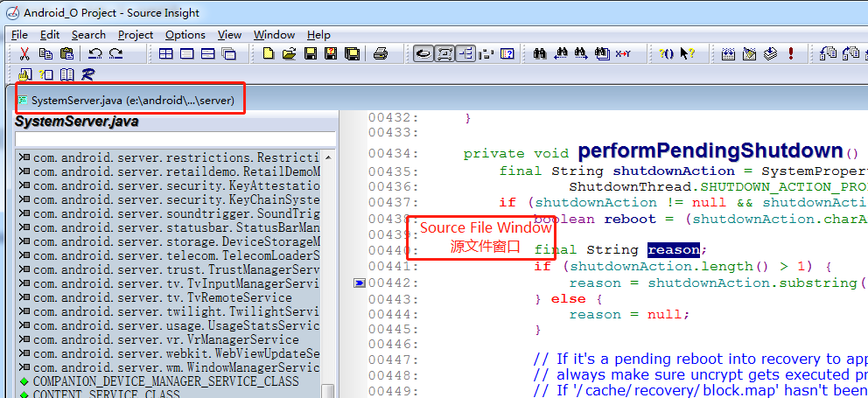Click the bookmark marker at line 00442
This screenshot has width=868, height=398.
(360, 283)
